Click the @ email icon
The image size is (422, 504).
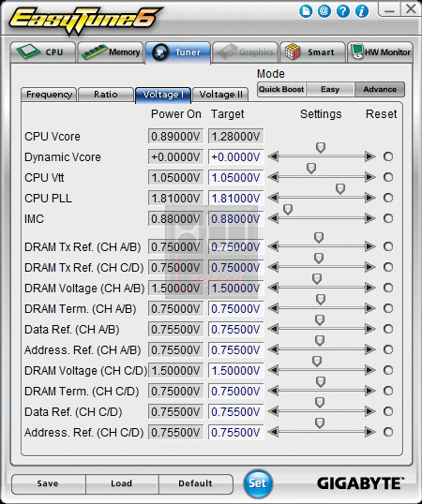tap(324, 11)
